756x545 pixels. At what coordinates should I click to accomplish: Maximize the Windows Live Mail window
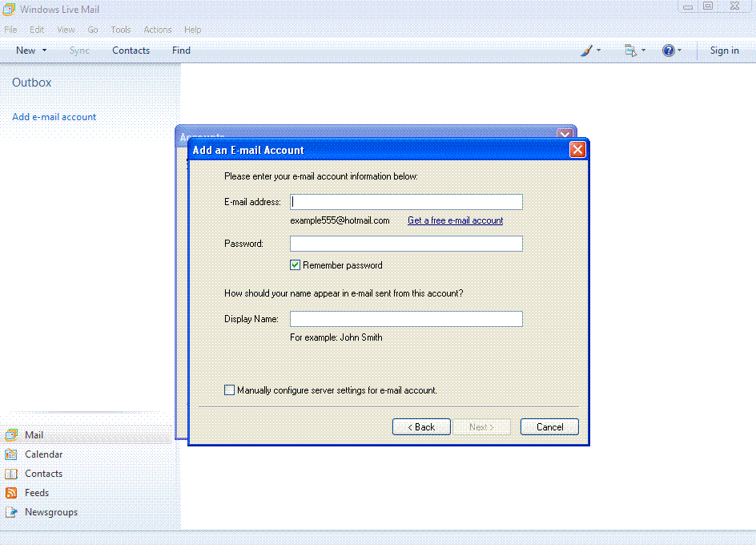coord(708,6)
